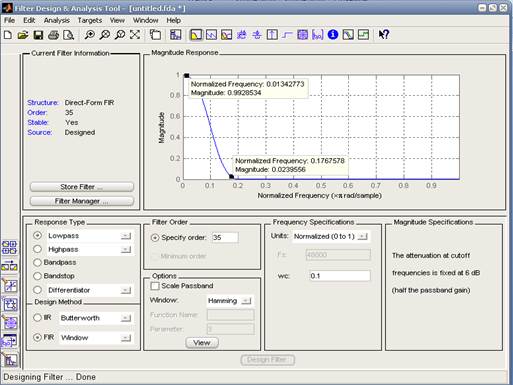Open a saved session with the folder icon

(23, 35)
